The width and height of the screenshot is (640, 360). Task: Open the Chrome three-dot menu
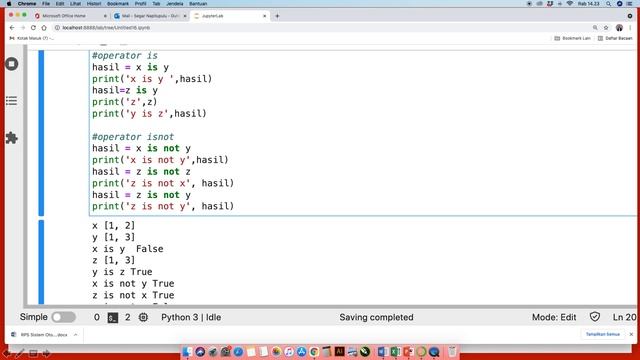tap(631, 27)
